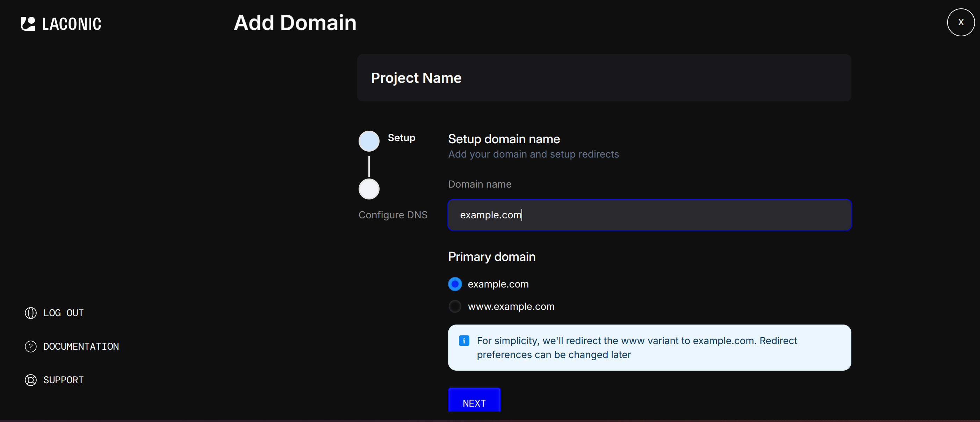Click the blue info icon in notice
The height and width of the screenshot is (422, 980).
(464, 341)
